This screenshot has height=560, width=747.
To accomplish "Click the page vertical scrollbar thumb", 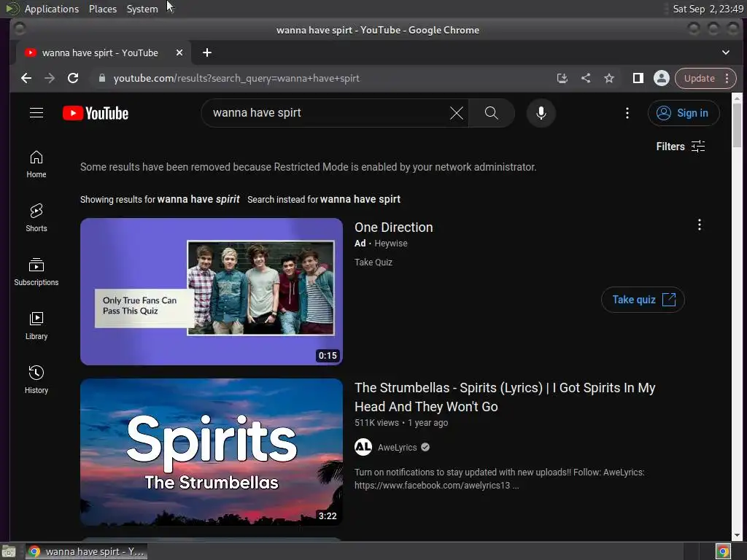I will pyautogui.click(x=737, y=125).
